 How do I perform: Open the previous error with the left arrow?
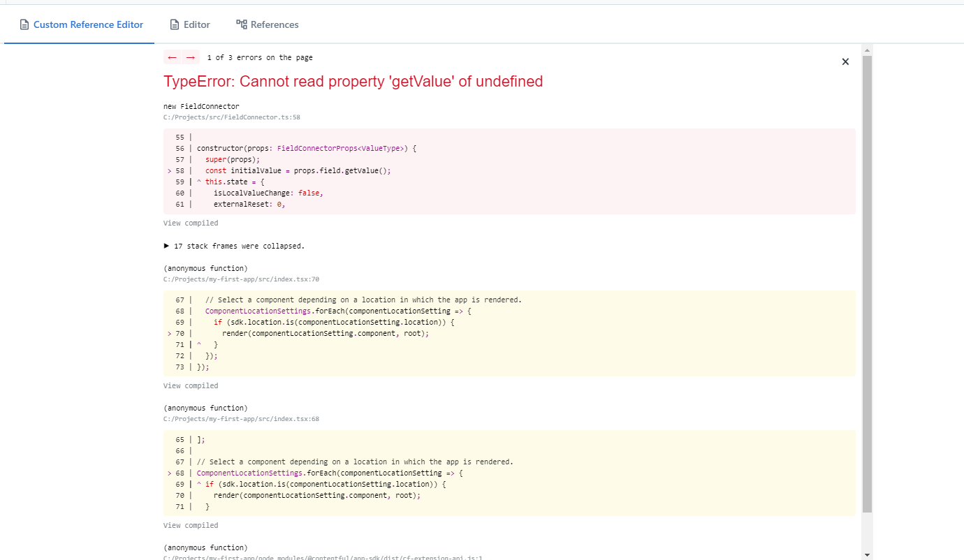(x=172, y=57)
